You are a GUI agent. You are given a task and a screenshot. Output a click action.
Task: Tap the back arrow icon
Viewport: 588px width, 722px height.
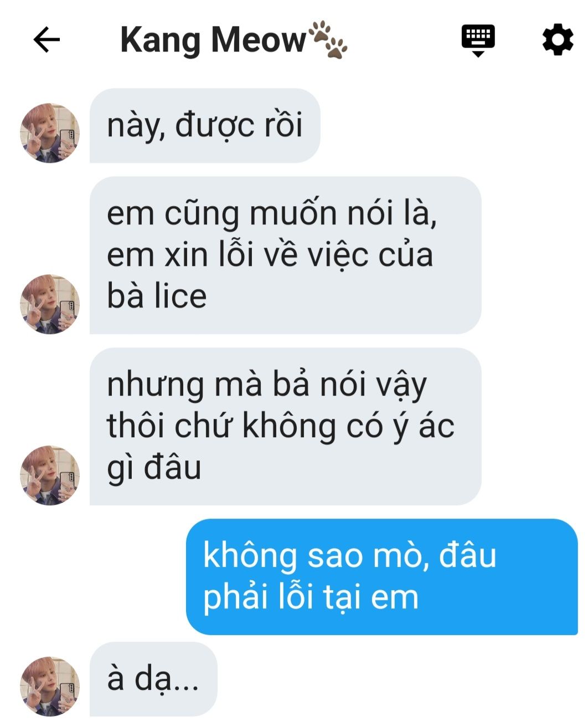(x=47, y=40)
